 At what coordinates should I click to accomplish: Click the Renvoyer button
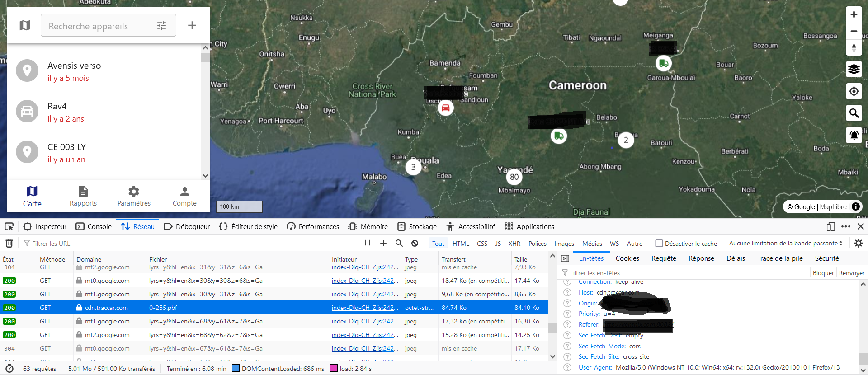852,273
